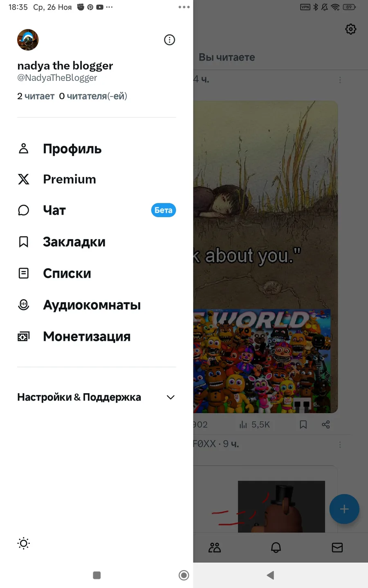This screenshot has width=368, height=588.
Task: Tap the profile avatar picture
Action: coord(28,40)
